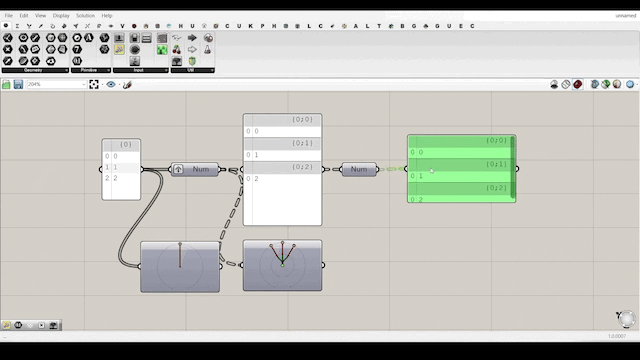The width and height of the screenshot is (640, 360).
Task: Toggle the second widget icon at bottom left
Action: [18, 325]
